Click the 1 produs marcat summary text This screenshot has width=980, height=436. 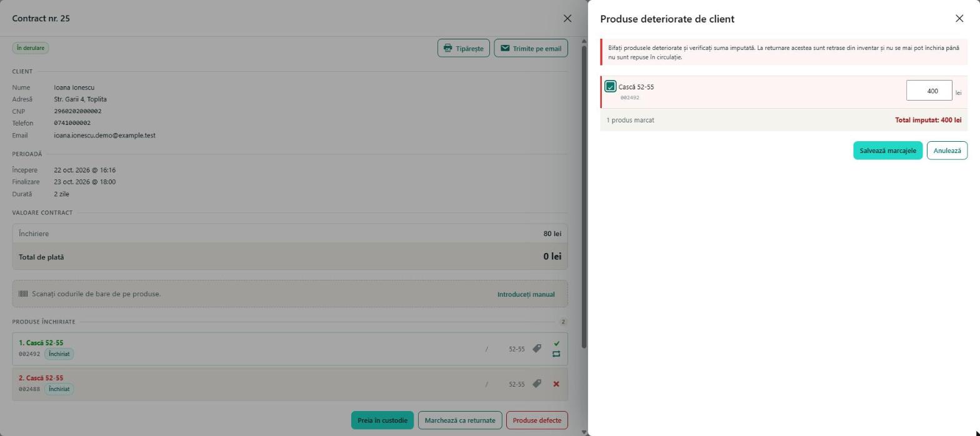630,120
